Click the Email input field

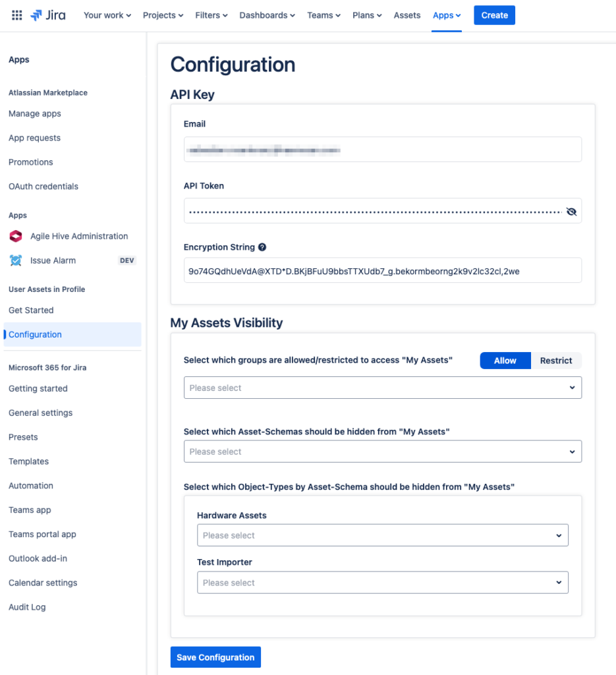coord(382,150)
